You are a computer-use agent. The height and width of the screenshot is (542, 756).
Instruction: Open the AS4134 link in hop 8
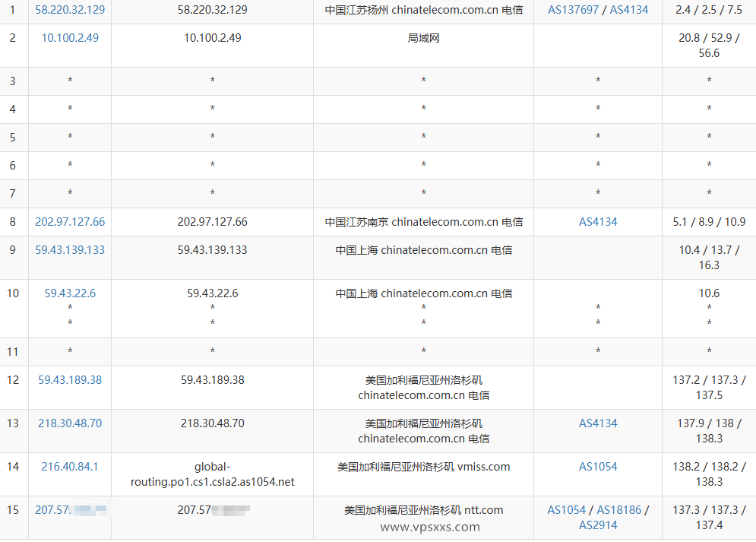[x=598, y=222]
